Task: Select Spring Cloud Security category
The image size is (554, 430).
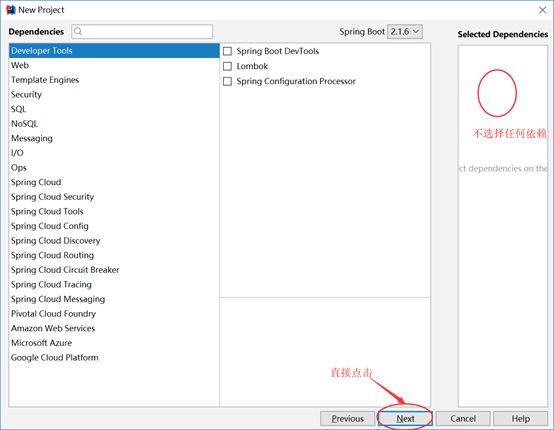Action: pyautogui.click(x=114, y=197)
